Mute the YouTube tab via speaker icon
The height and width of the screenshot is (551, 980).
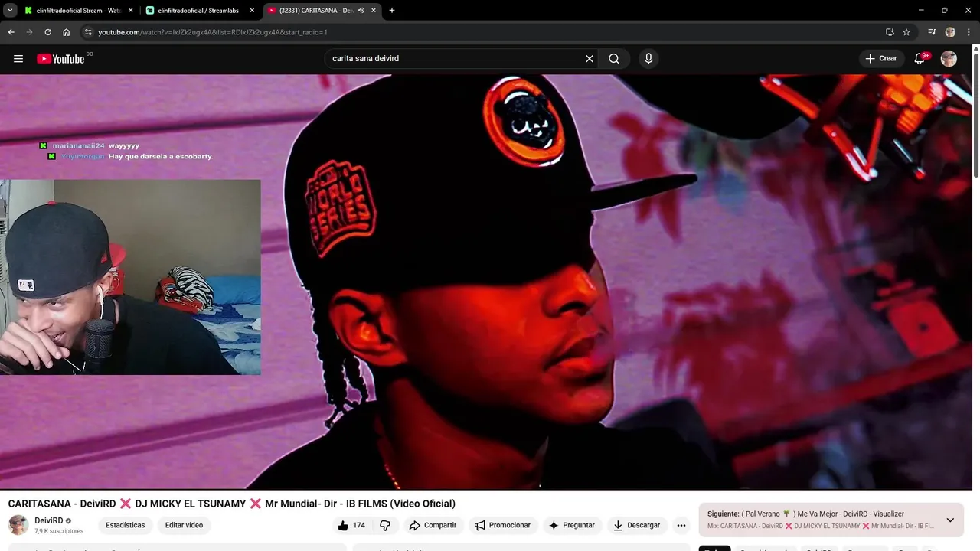361,11
